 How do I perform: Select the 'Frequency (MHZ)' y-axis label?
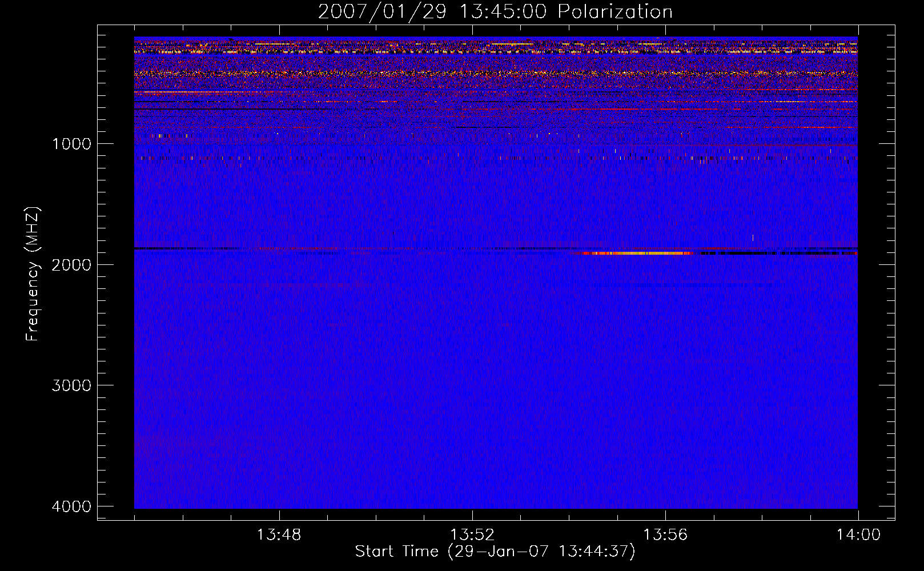[33, 274]
